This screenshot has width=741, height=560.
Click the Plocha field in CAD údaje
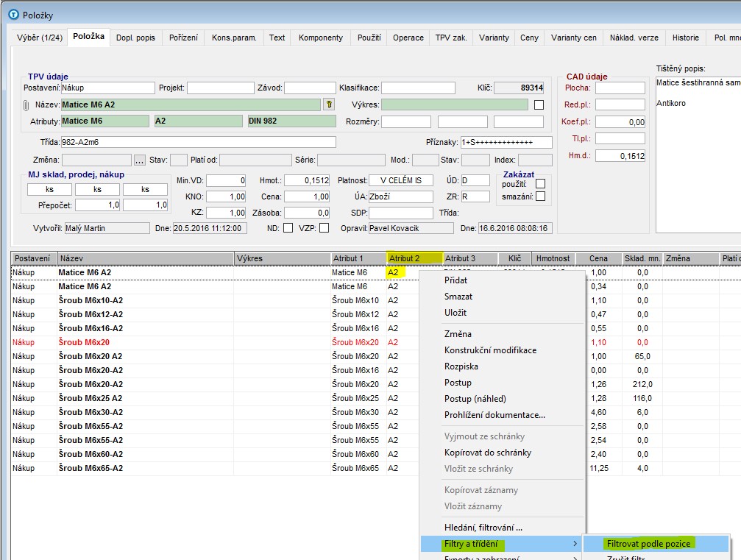620,88
